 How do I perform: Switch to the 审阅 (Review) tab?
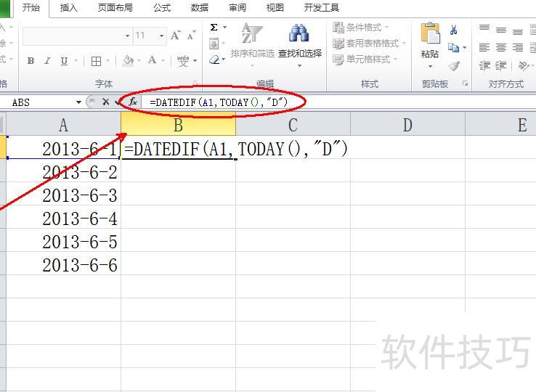237,7
